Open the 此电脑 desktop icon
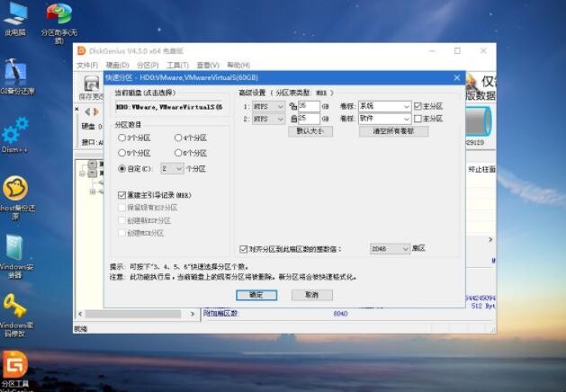566x392 pixels. tap(15, 18)
